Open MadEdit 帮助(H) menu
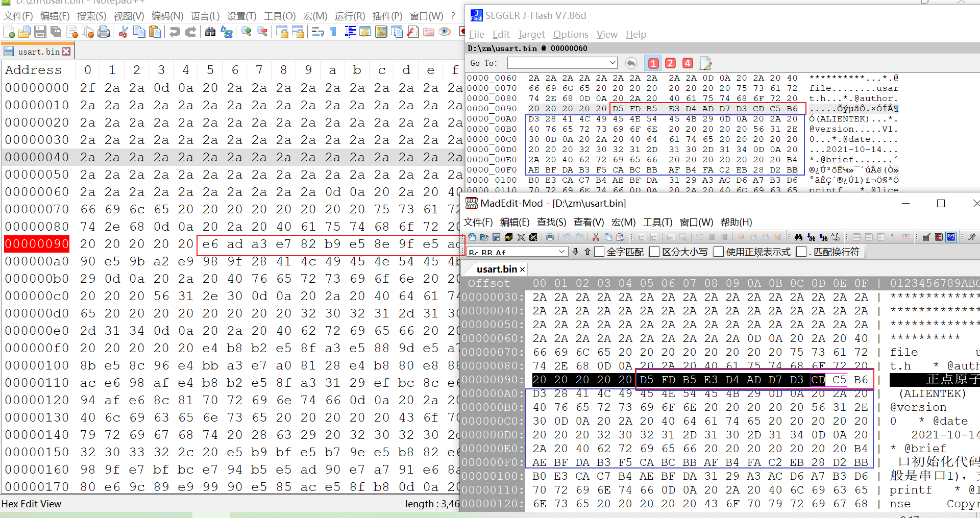The width and height of the screenshot is (980, 518). pos(736,223)
